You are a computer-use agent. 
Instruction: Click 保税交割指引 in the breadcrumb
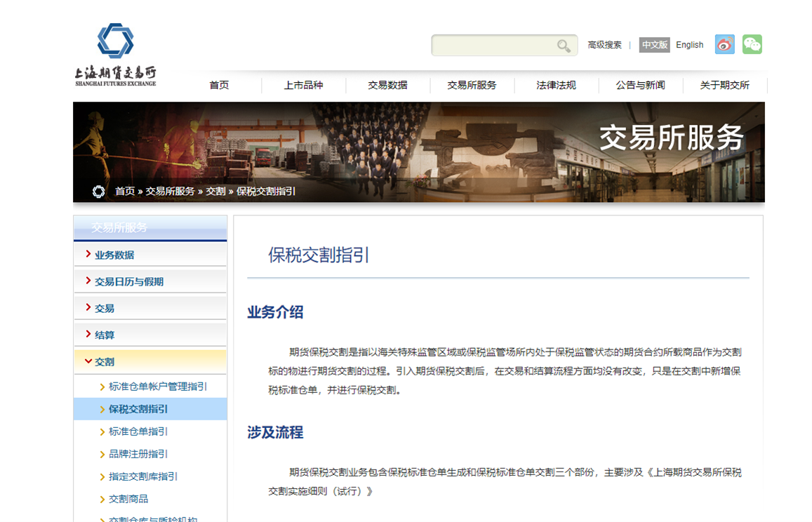[266, 191]
